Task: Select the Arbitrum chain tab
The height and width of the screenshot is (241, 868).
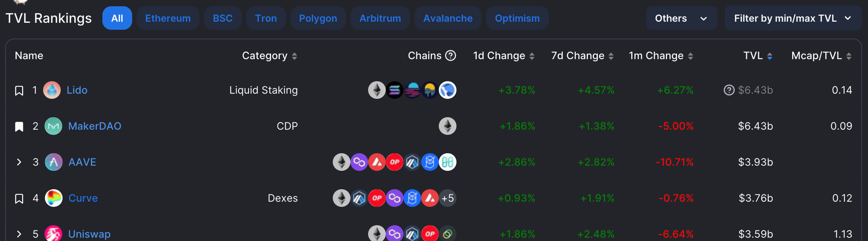Action: (x=380, y=18)
